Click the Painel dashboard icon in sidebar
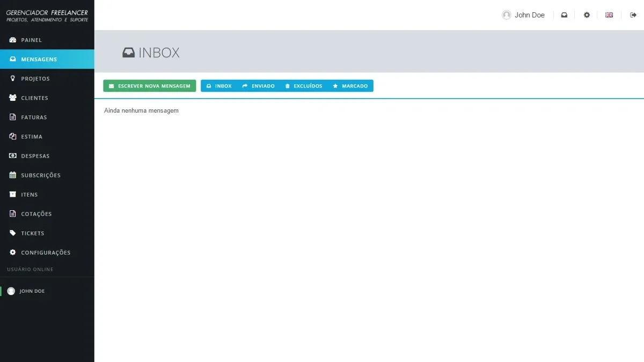 tap(13, 40)
